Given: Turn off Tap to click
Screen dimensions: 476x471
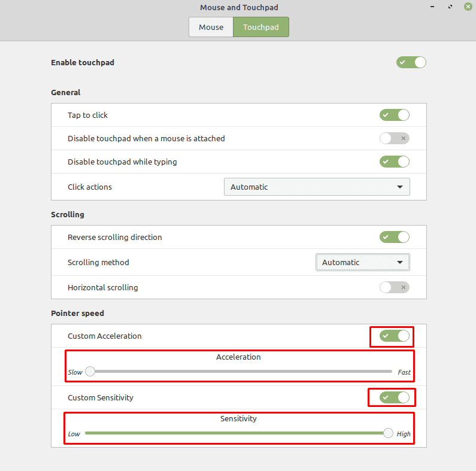Looking at the screenshot, I should 395,115.
